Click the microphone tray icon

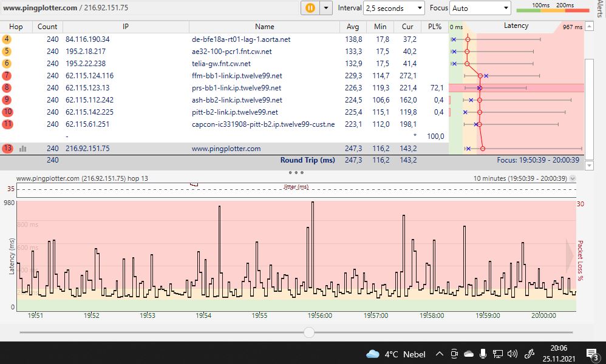pos(483,354)
